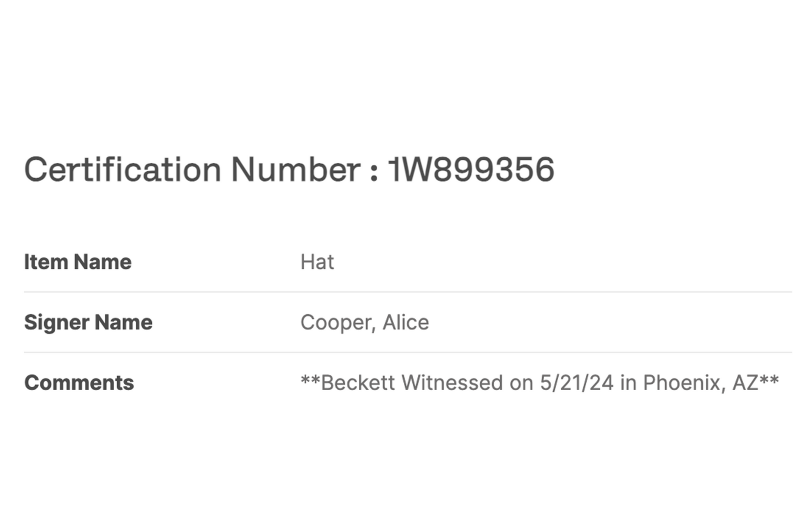Click the word "on" in the comments

coord(521,382)
